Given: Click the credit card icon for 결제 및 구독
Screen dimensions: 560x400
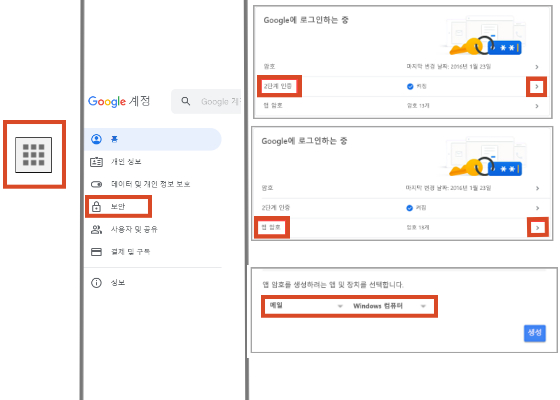Looking at the screenshot, I should coord(96,252).
